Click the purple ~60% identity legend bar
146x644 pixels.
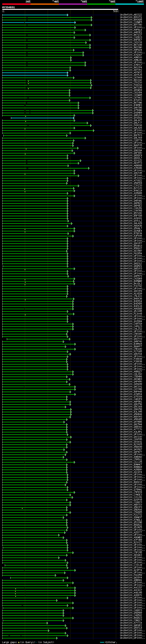[73, 4]
